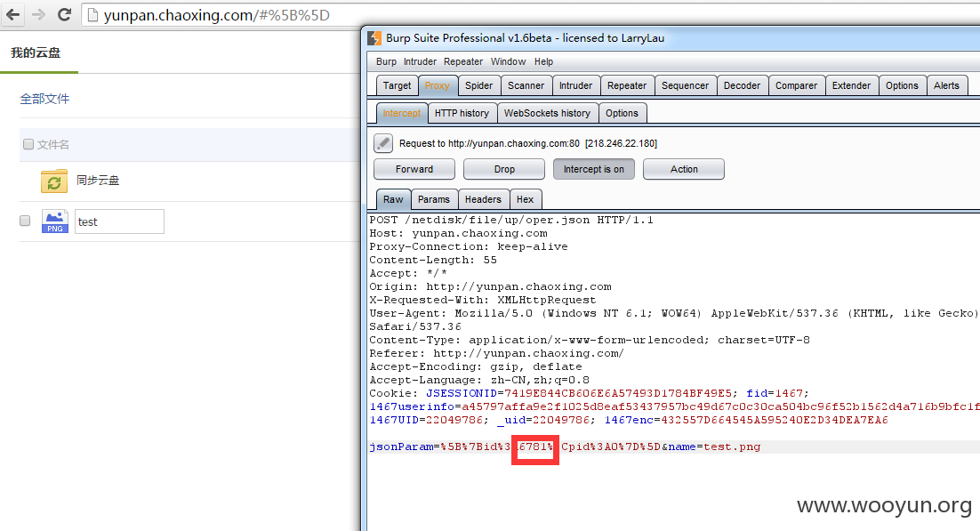
Task: Click the Origin header line
Action: [491, 286]
